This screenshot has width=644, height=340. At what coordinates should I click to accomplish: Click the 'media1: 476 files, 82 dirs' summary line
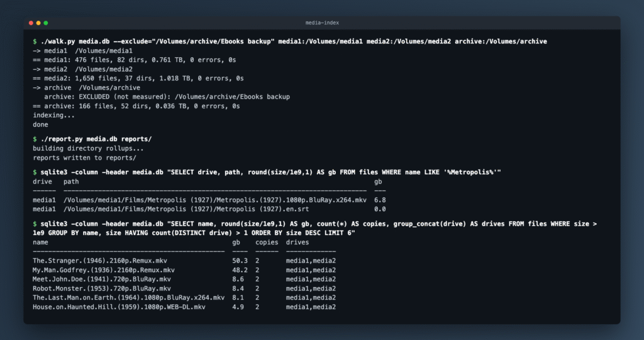tap(135, 60)
